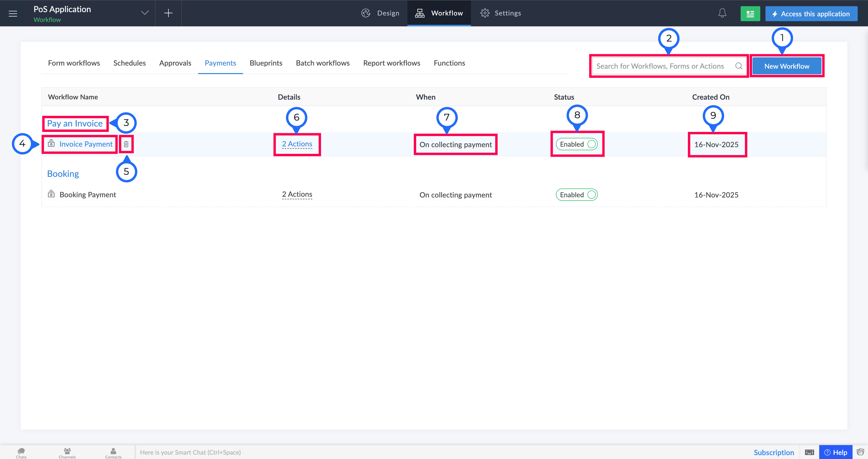Open notifications bell icon
868x459 pixels.
(x=722, y=13)
